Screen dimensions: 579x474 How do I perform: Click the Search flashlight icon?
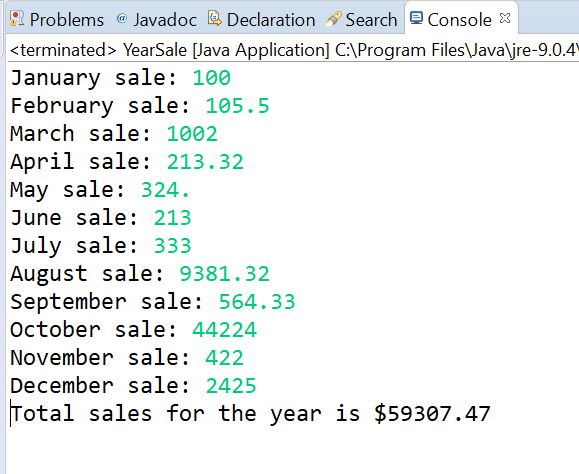(333, 18)
